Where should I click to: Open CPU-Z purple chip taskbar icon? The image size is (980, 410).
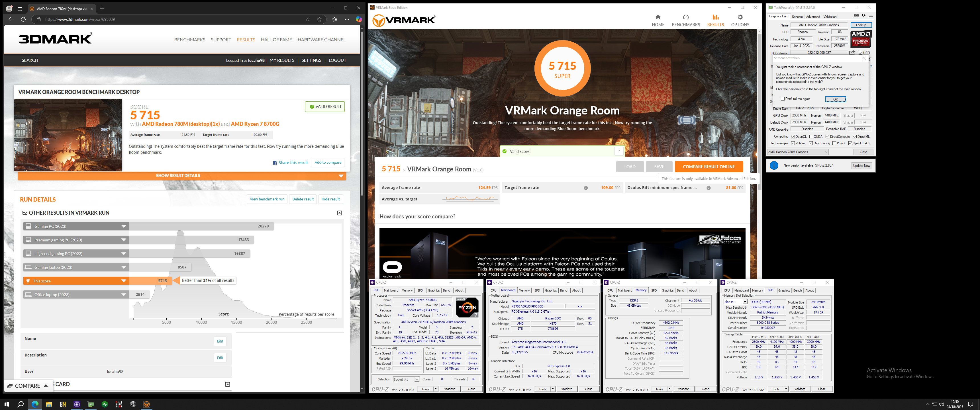77,404
